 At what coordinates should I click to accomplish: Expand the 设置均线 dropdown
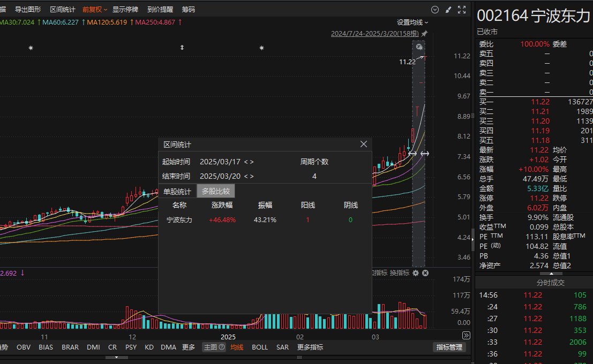pyautogui.click(x=412, y=22)
